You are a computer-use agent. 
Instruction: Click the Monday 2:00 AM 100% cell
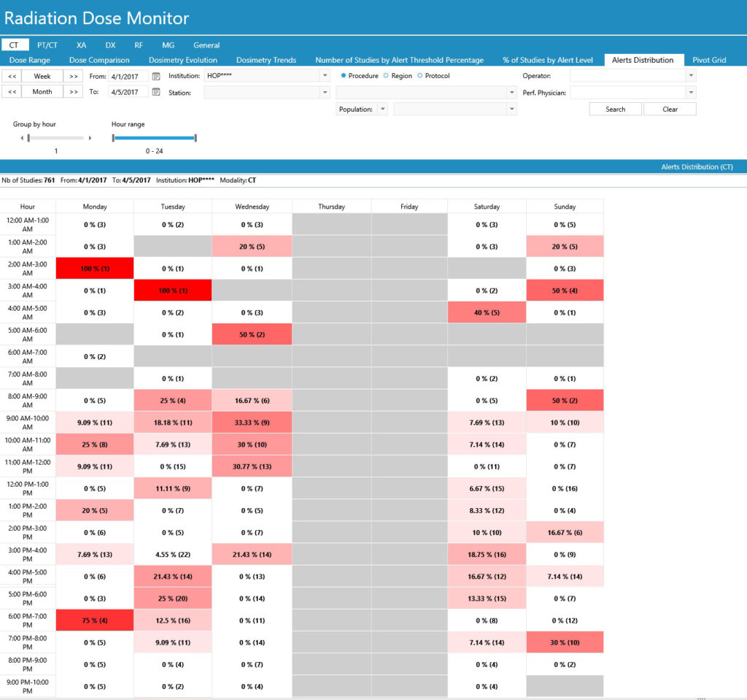point(95,269)
